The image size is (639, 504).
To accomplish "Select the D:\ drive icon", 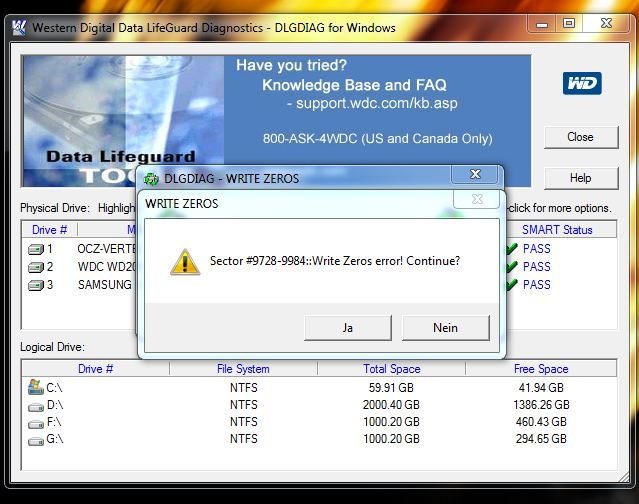I will [x=36, y=407].
